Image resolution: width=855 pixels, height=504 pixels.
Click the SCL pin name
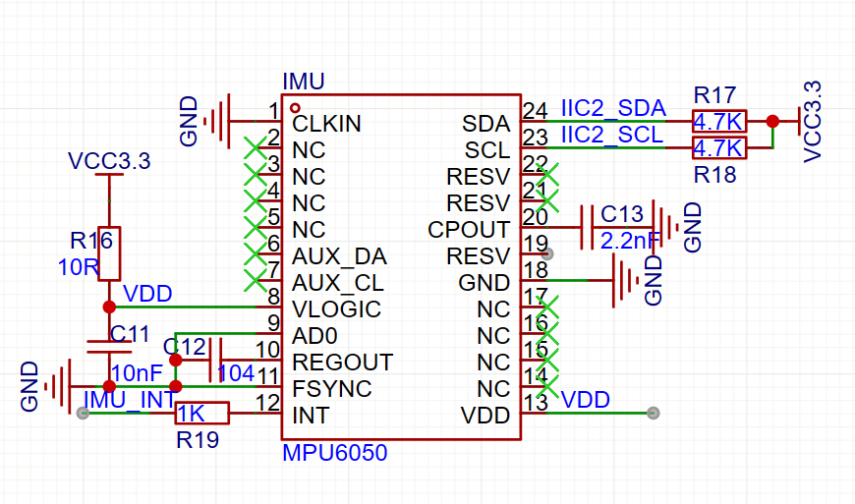pos(487,150)
